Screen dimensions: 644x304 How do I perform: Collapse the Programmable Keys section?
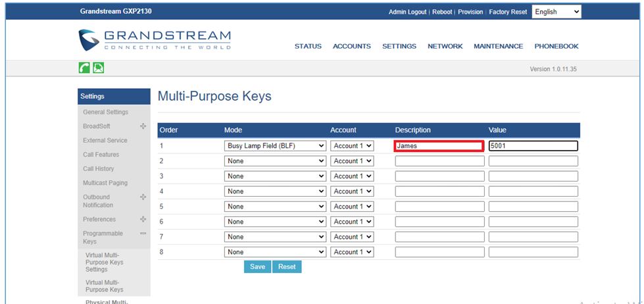click(143, 234)
